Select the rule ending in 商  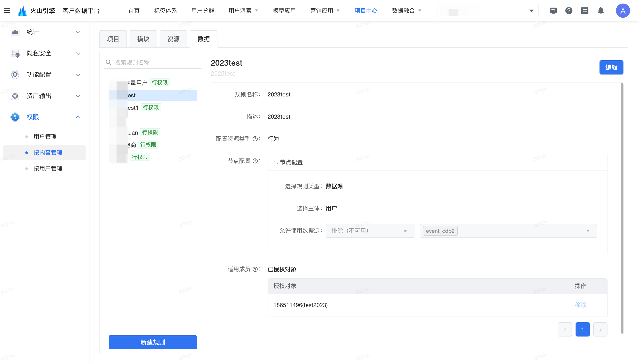click(x=153, y=145)
